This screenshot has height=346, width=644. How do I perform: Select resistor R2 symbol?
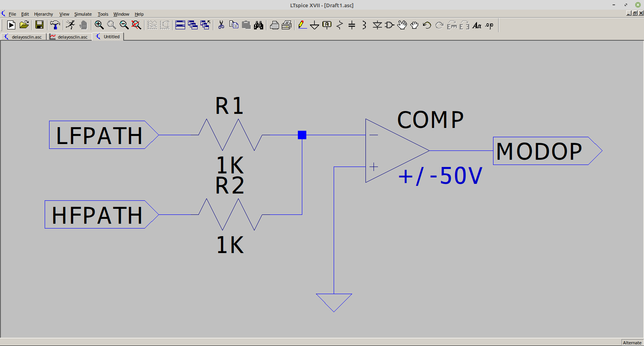(x=230, y=214)
